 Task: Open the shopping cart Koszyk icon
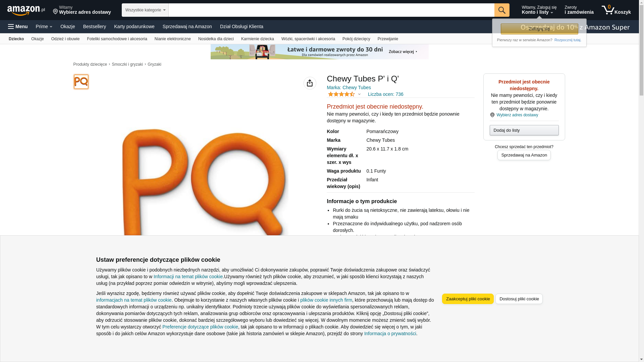pyautogui.click(x=616, y=10)
